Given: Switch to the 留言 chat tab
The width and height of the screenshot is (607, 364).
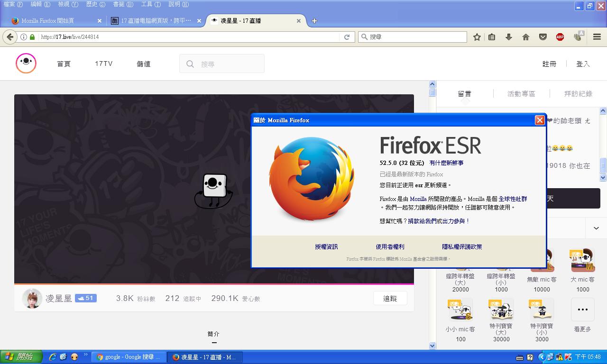Looking at the screenshot, I should click(x=465, y=94).
